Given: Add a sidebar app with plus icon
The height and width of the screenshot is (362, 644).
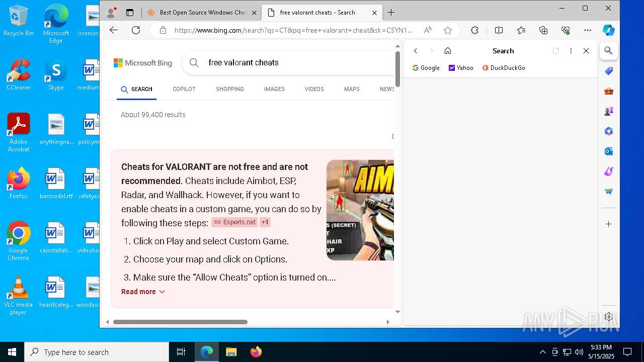Looking at the screenshot, I should pos(609,224).
